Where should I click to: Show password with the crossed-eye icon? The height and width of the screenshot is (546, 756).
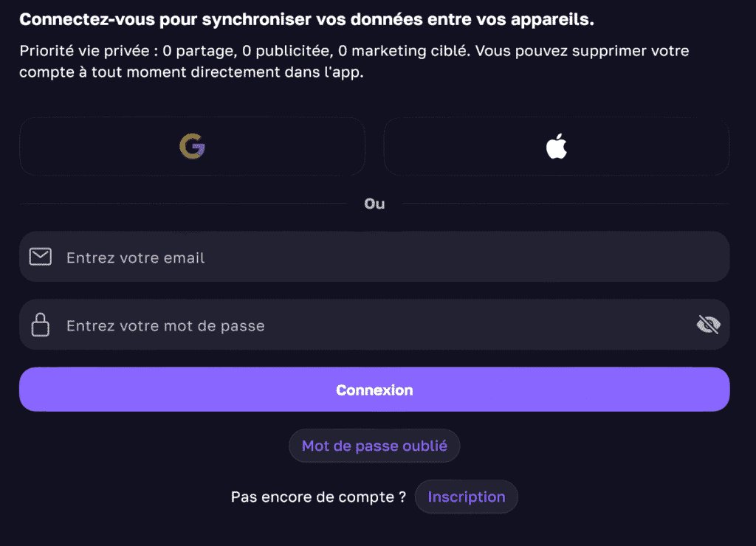pyautogui.click(x=708, y=325)
